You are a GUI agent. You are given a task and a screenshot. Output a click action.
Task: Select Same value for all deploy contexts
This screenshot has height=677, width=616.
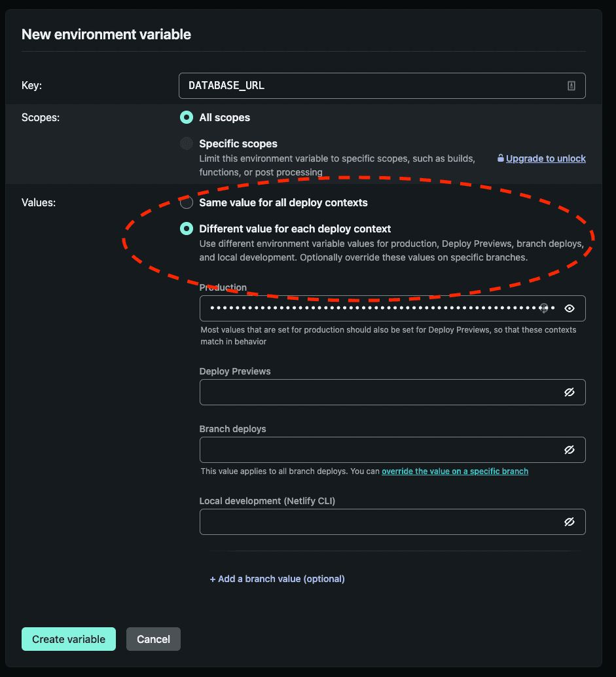click(187, 203)
